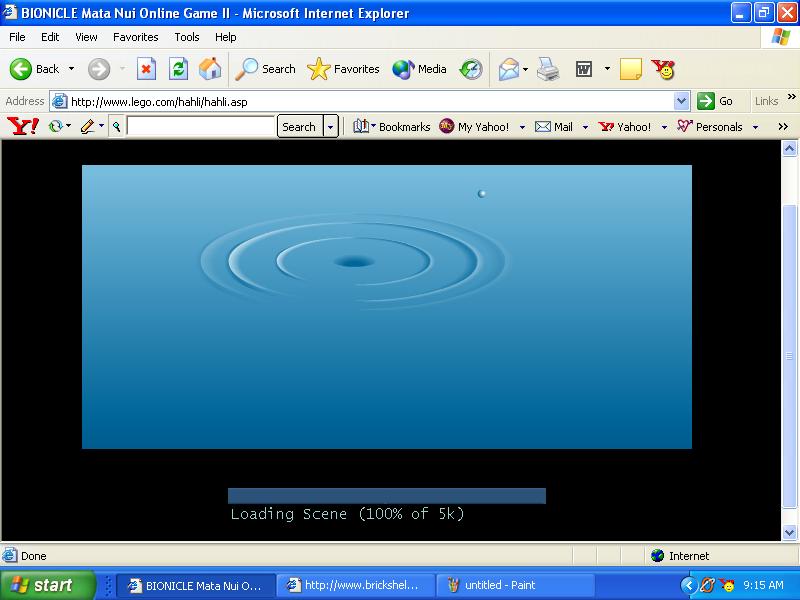Open the Tools menu
The image size is (800, 600).
187,37
